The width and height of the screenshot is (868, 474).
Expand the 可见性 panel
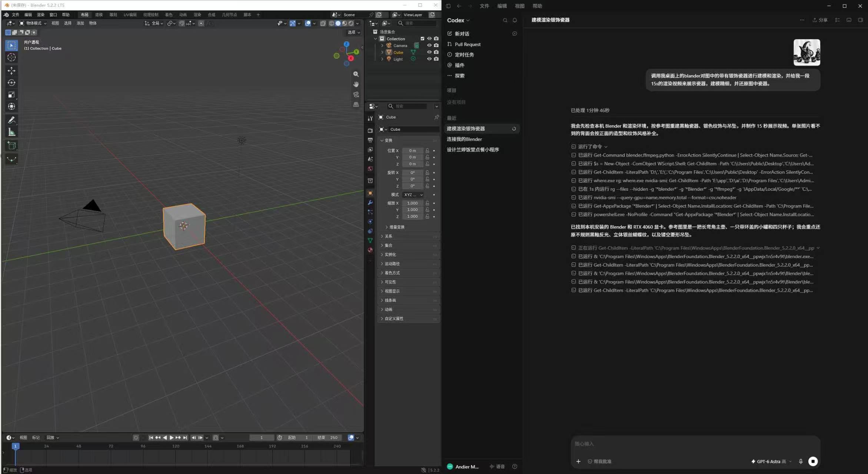coord(409,282)
